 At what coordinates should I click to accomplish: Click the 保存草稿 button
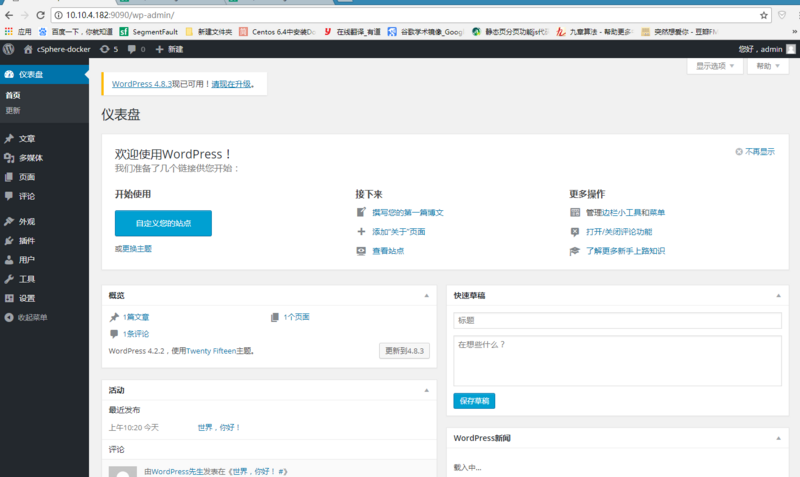474,401
